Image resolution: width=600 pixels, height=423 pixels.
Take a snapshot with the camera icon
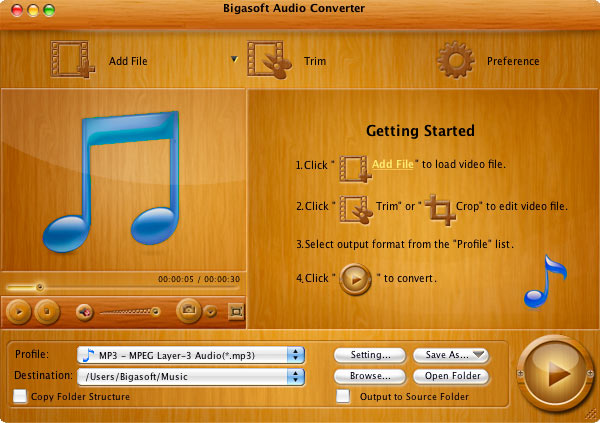188,311
